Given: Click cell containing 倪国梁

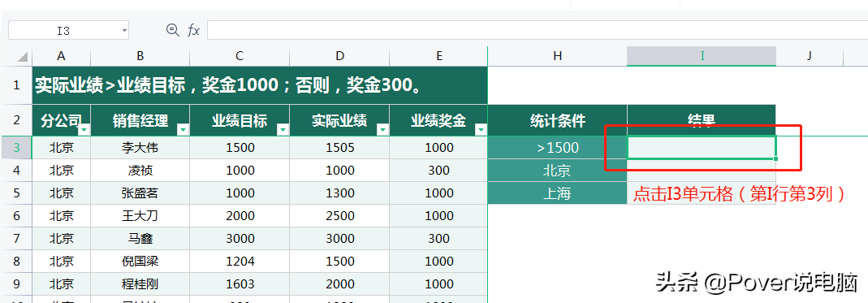Looking at the screenshot, I should [x=140, y=262].
